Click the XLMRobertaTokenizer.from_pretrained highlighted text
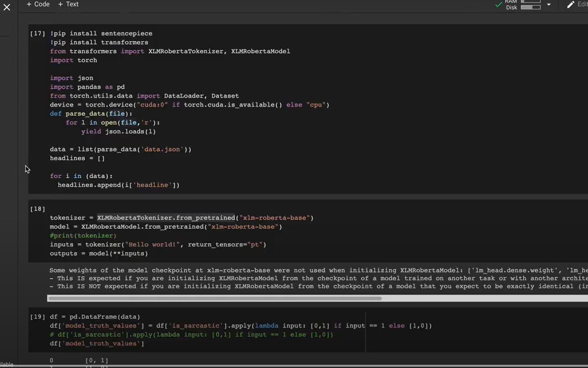 (x=166, y=218)
